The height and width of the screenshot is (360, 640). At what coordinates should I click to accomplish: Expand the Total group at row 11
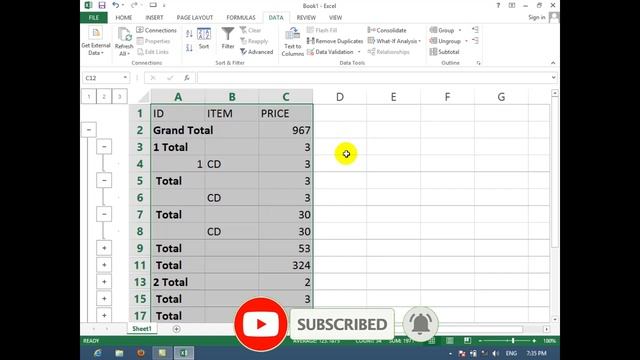104,265
